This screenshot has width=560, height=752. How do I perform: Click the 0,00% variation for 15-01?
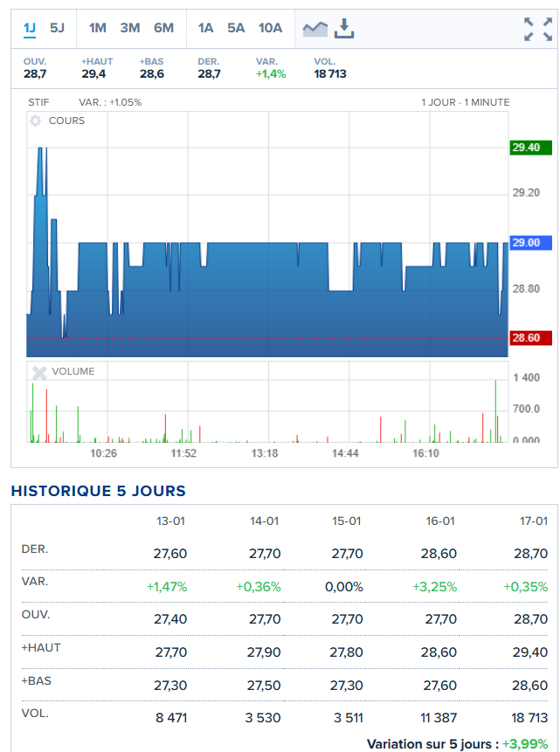click(x=344, y=587)
